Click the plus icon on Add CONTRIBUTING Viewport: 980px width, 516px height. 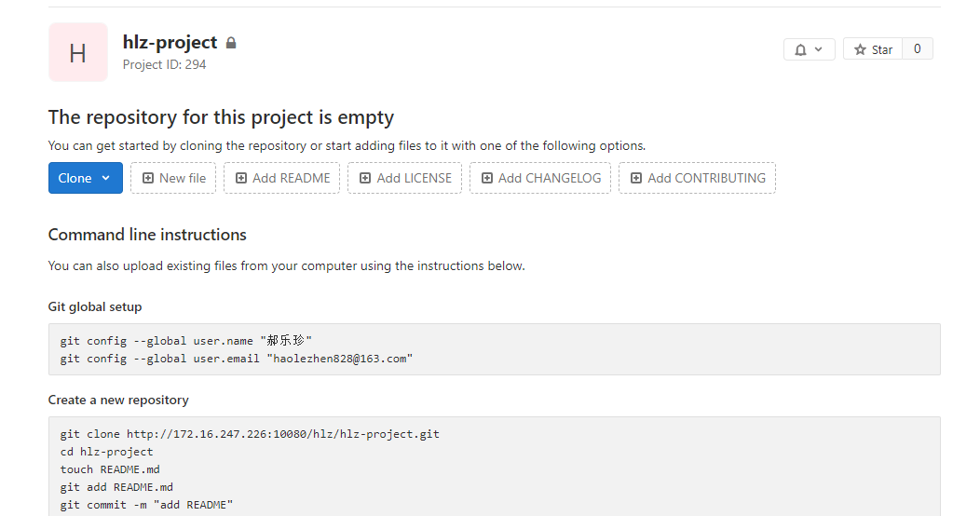coord(636,178)
